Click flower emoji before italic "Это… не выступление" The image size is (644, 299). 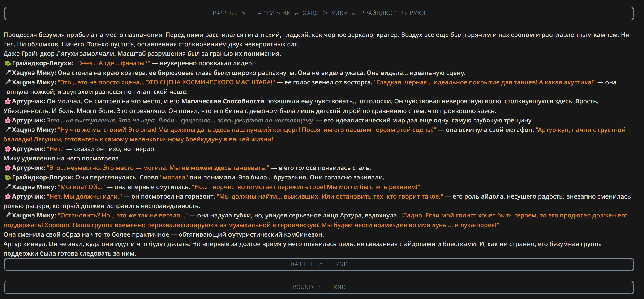(8, 120)
